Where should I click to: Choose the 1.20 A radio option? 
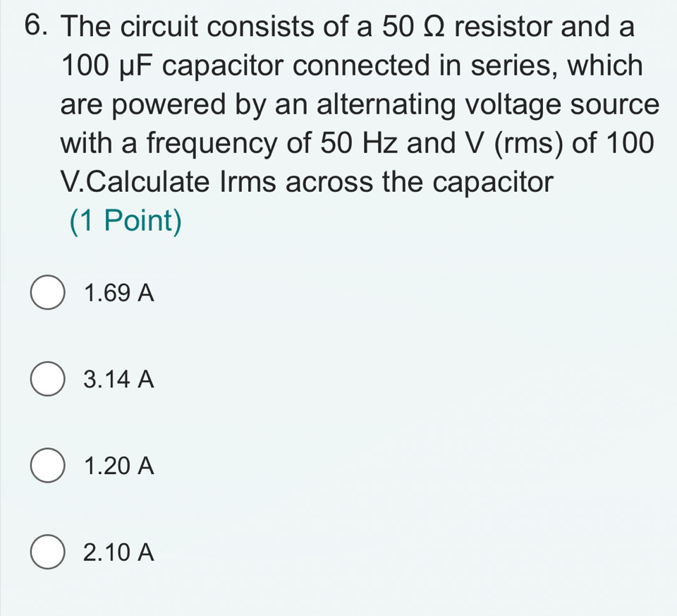tap(47, 466)
